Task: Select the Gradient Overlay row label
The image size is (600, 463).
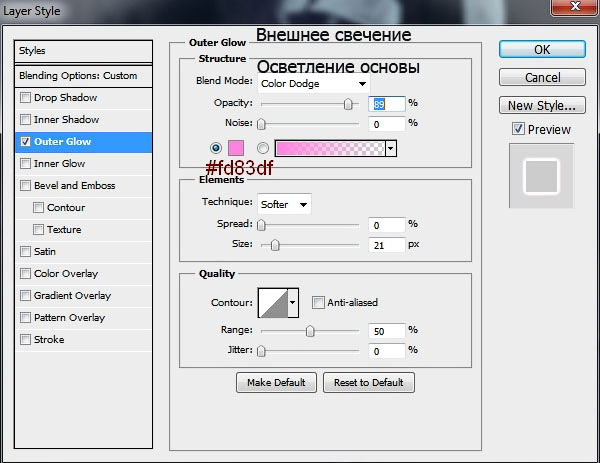Action: (x=72, y=295)
